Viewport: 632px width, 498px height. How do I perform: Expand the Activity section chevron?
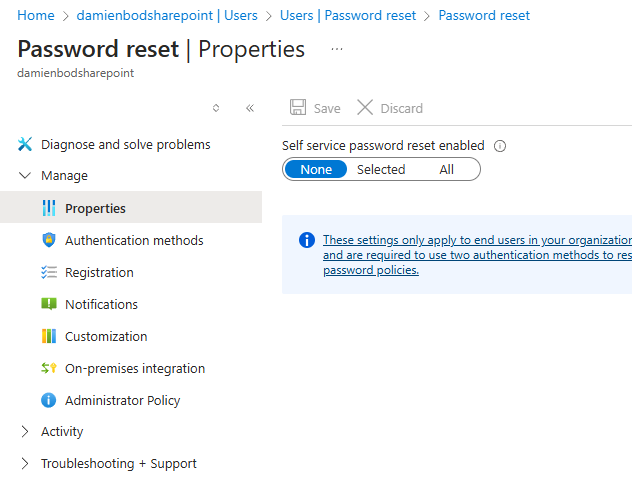point(25,432)
